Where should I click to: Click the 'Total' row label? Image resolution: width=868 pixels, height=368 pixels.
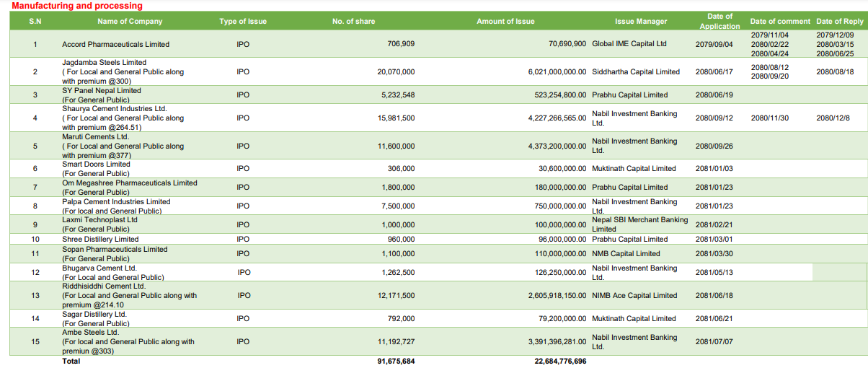71,361
